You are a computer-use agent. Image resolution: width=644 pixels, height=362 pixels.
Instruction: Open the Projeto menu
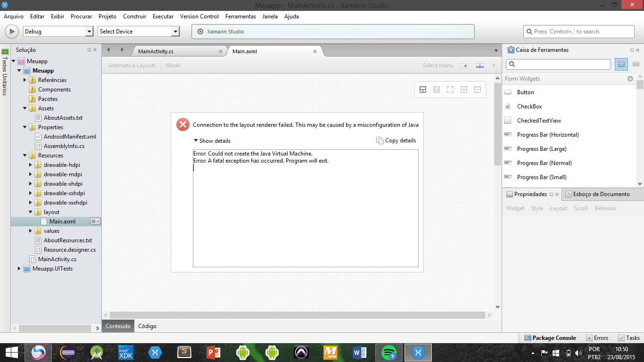(x=107, y=16)
